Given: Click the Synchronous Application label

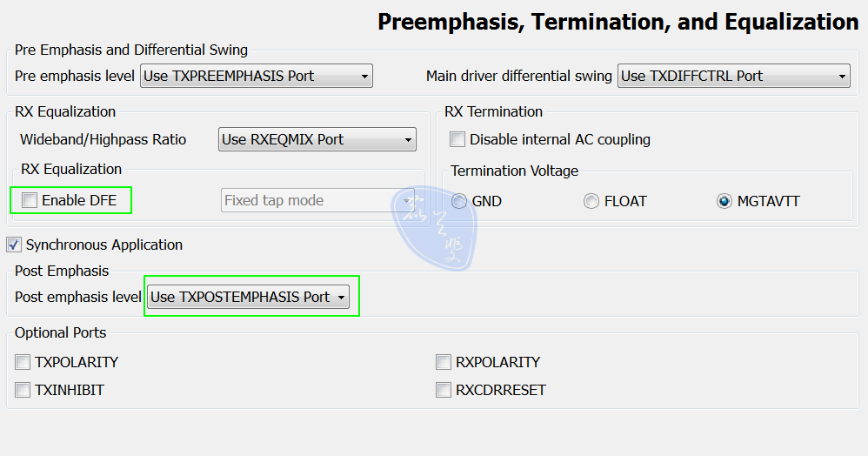Looking at the screenshot, I should click(x=104, y=245).
